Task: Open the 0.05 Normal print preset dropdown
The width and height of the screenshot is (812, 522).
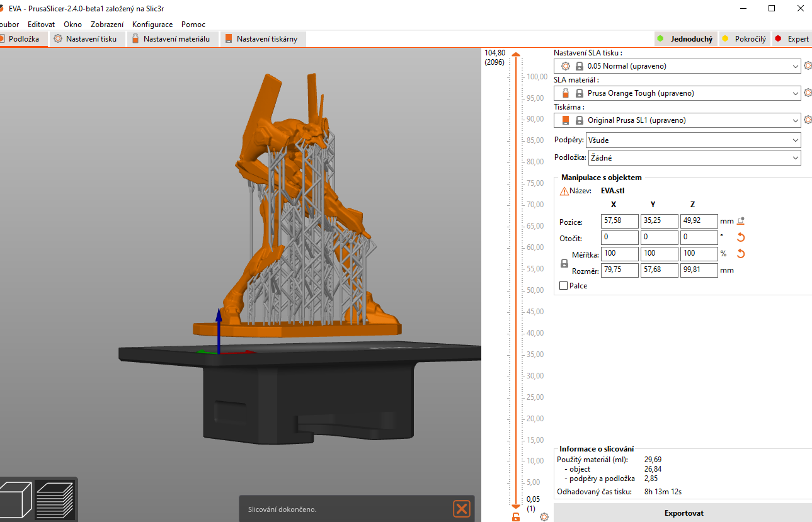Action: pos(678,66)
